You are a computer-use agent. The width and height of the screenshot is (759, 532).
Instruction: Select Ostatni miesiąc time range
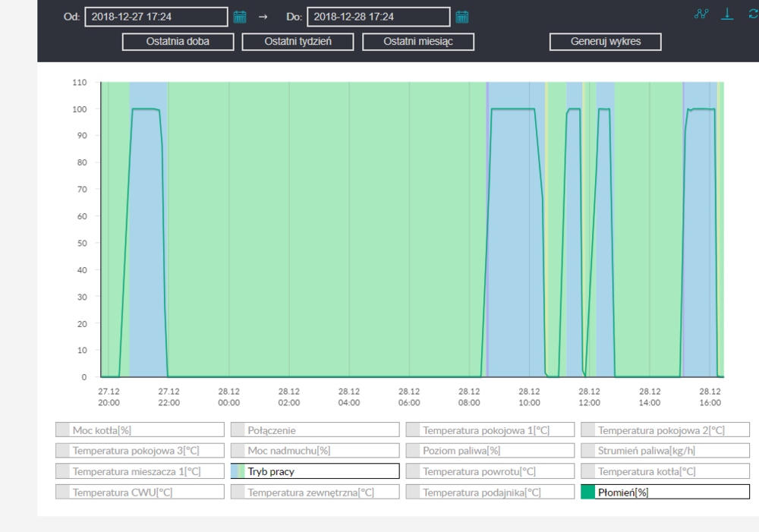(418, 42)
